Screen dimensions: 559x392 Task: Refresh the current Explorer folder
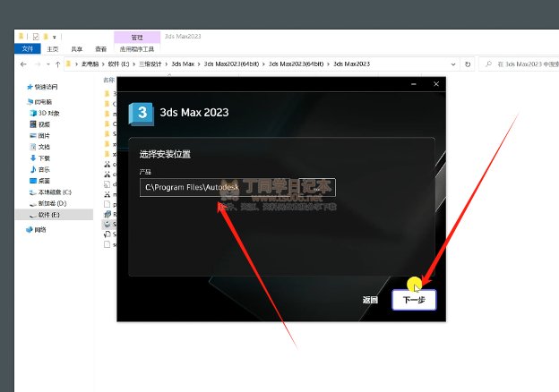[468, 64]
